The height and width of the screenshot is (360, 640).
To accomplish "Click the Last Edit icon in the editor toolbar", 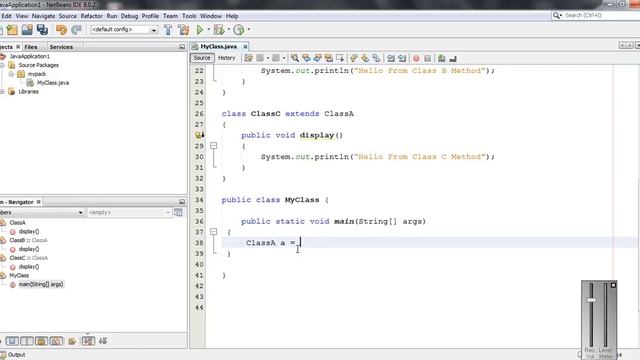I will [x=249, y=58].
